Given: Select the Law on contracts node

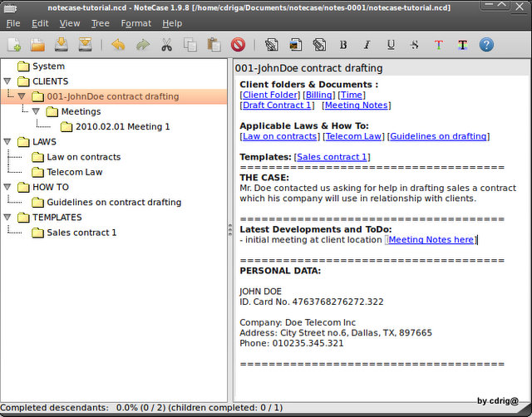Looking at the screenshot, I should tap(84, 157).
